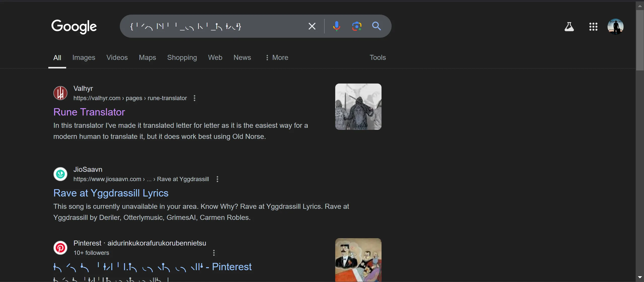Click the magnifying glass search button
This screenshot has height=282, width=644.
point(376,26)
